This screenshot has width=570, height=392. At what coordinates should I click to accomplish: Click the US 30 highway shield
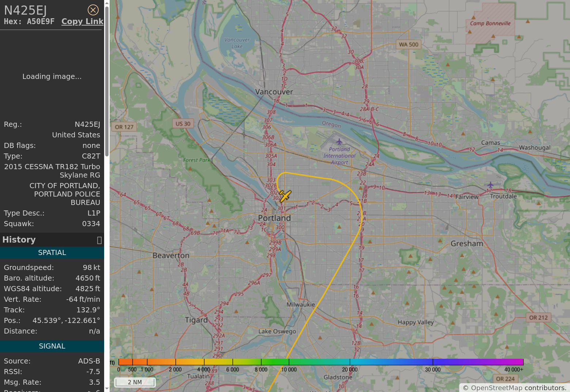(183, 123)
